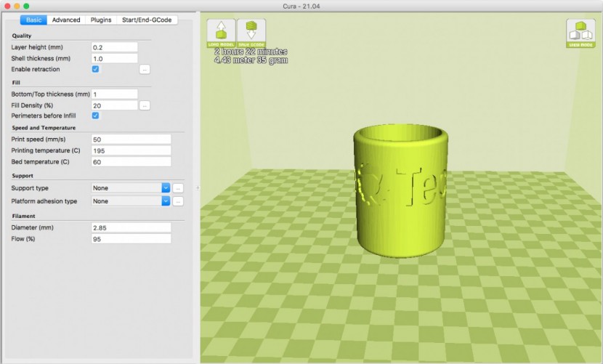Click the filament Diameter input field
The width and height of the screenshot is (603, 364).
pyautogui.click(x=131, y=228)
